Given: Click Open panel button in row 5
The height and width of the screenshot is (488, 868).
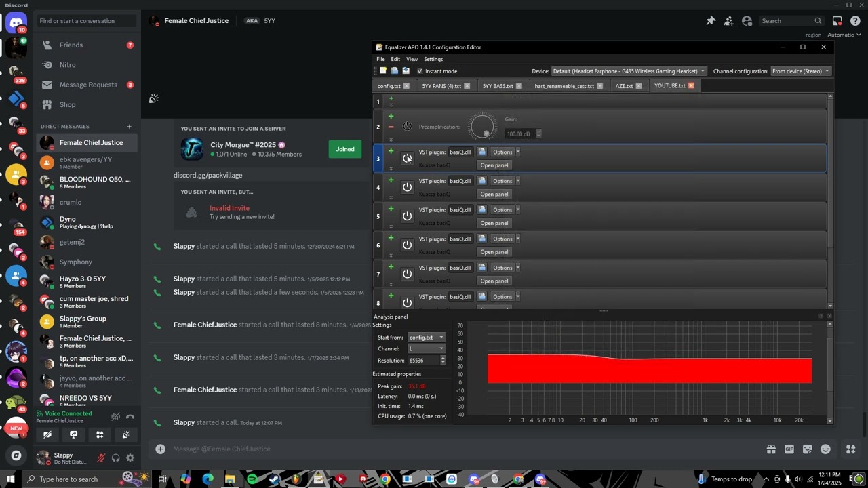Looking at the screenshot, I should pos(494,223).
